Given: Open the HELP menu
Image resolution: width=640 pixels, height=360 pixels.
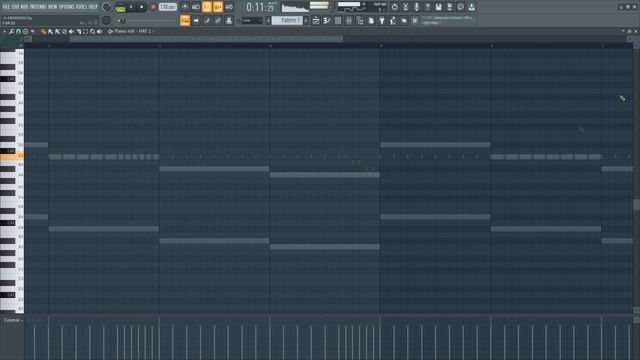Looking at the screenshot, I should tap(93, 7).
